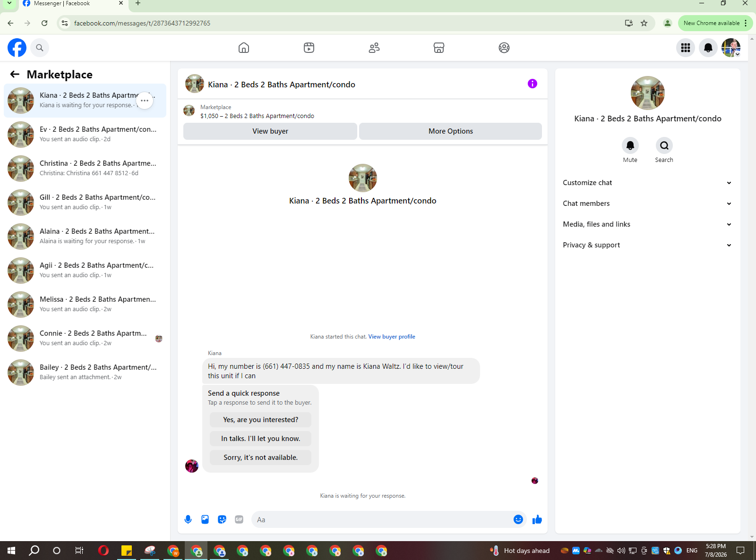Send 'Yes, are you interested?' quick response
The width and height of the screenshot is (756, 560).
[x=261, y=420]
